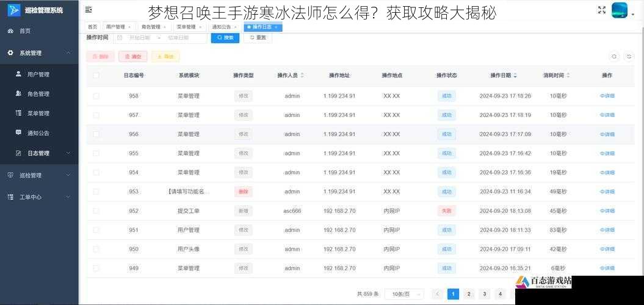The image size is (644, 305).
Task: Open 首页 in the sidebar
Action: coord(24,30)
